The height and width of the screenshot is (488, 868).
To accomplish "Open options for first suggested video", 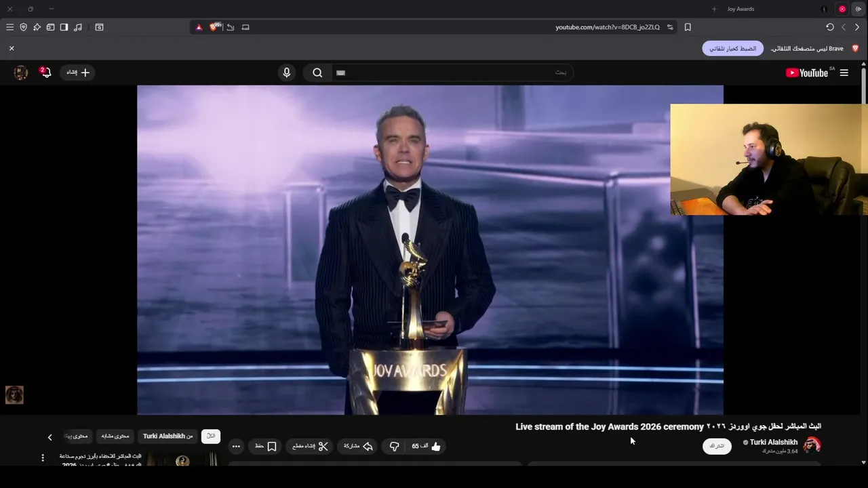I will click(43, 458).
